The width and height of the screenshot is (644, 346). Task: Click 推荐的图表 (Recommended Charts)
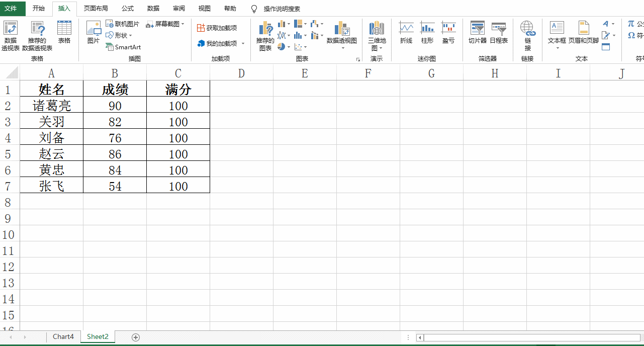(265, 36)
